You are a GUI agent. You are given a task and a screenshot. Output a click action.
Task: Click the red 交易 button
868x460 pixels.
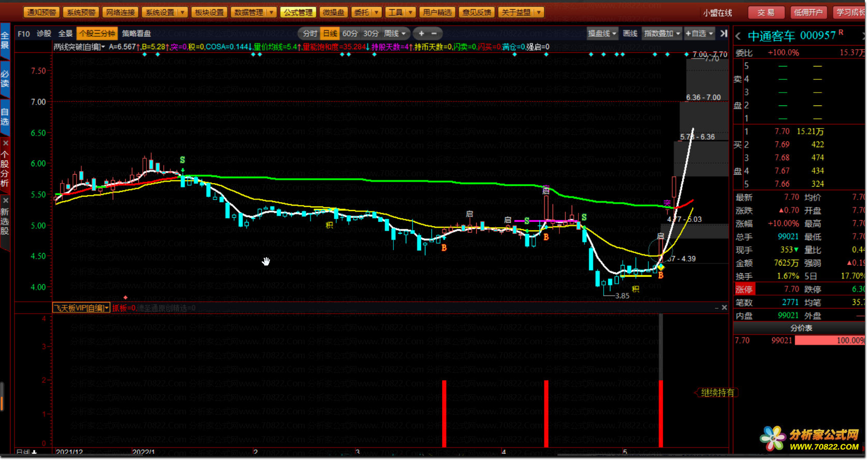click(765, 12)
